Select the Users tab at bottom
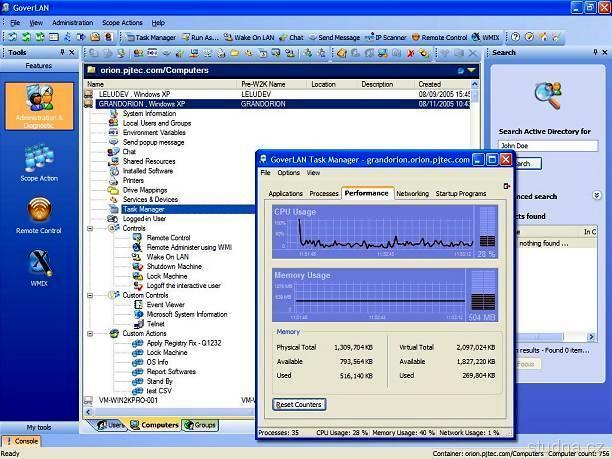Image resolution: width=612 pixels, height=459 pixels. (114, 425)
